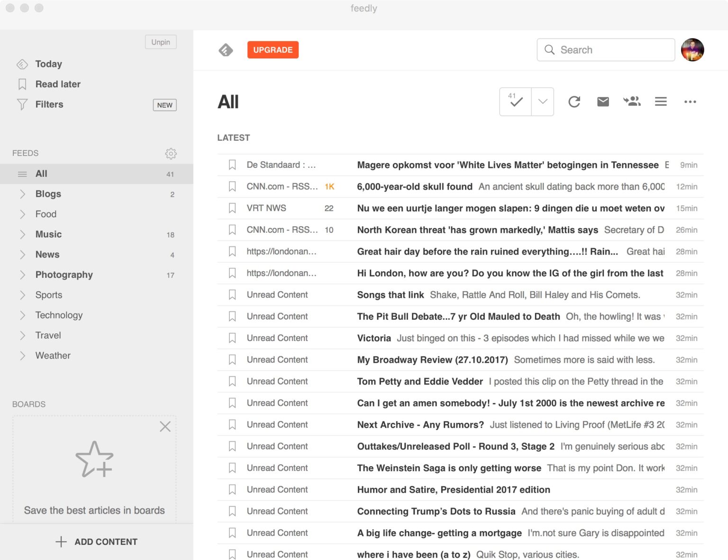
Task: Open feeds settings gear icon
Action: [171, 153]
